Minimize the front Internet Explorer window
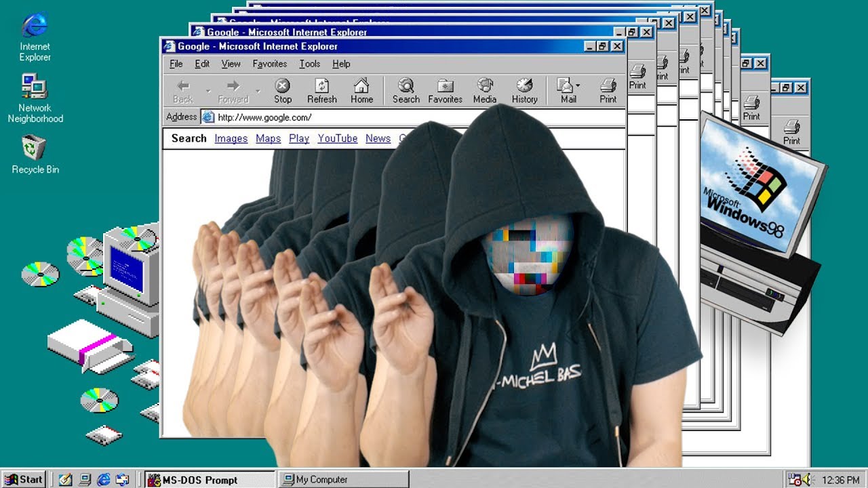Viewport: 868px width, 488px height. click(590, 47)
